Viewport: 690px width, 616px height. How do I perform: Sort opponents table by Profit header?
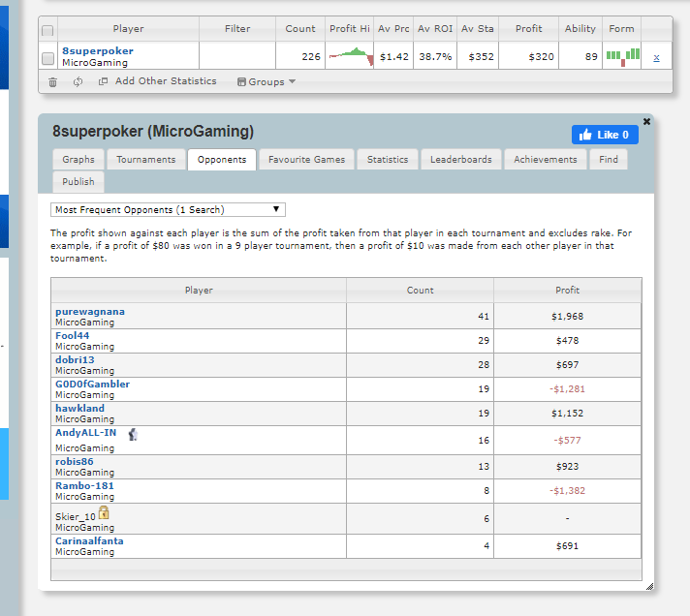(x=567, y=291)
